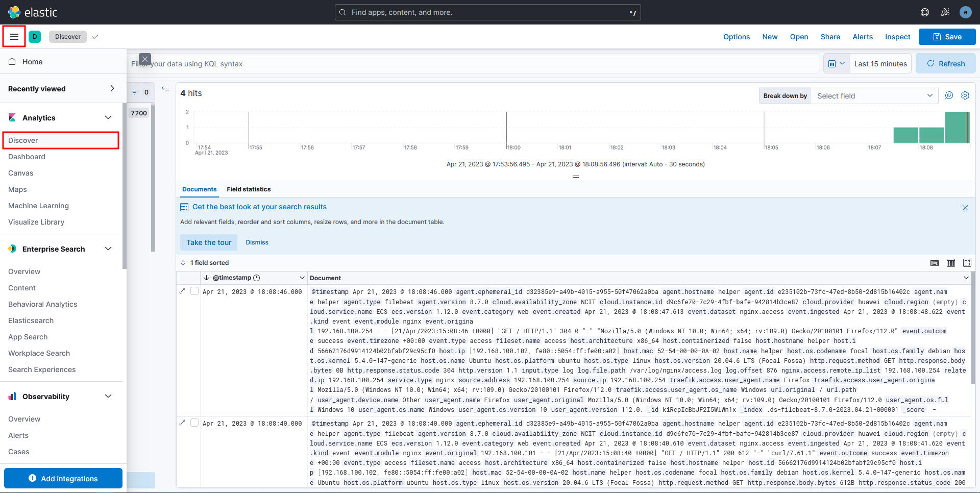Select the first document row checkbox
The width and height of the screenshot is (980, 493).
point(194,291)
